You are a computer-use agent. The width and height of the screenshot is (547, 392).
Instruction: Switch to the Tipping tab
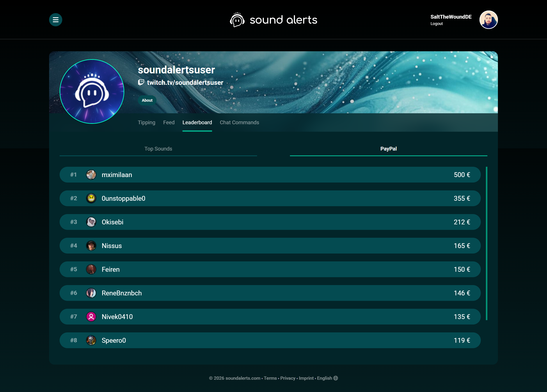click(x=146, y=122)
